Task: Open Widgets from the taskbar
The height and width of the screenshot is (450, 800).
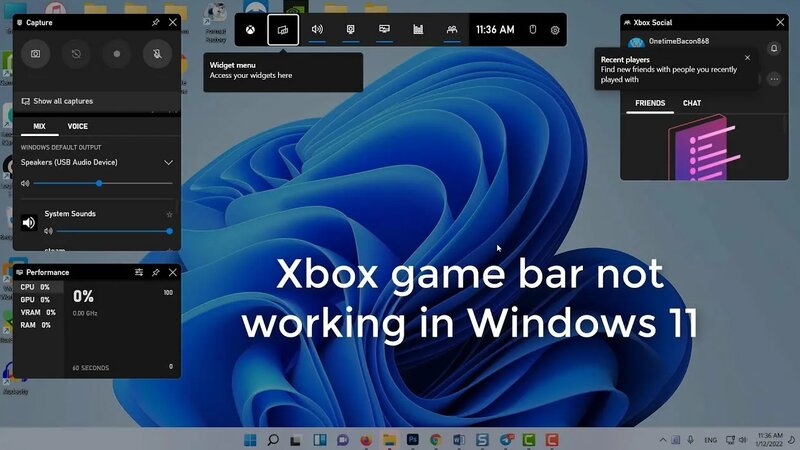Action: pyautogui.click(x=320, y=439)
